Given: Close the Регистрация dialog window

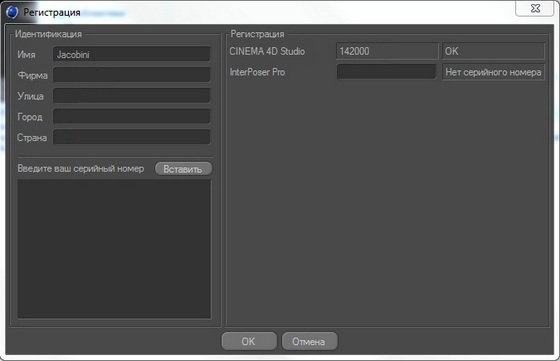Looking at the screenshot, I should [x=535, y=8].
